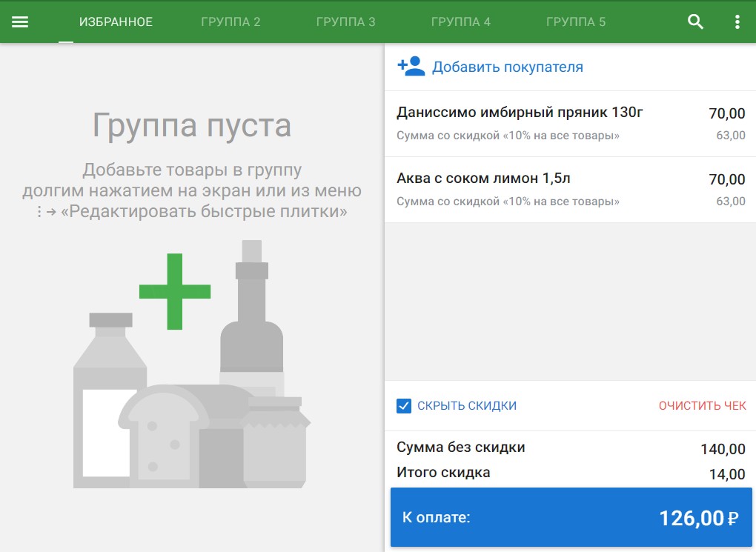Switch to the Избранное tab
The height and width of the screenshot is (552, 756).
coord(116,21)
